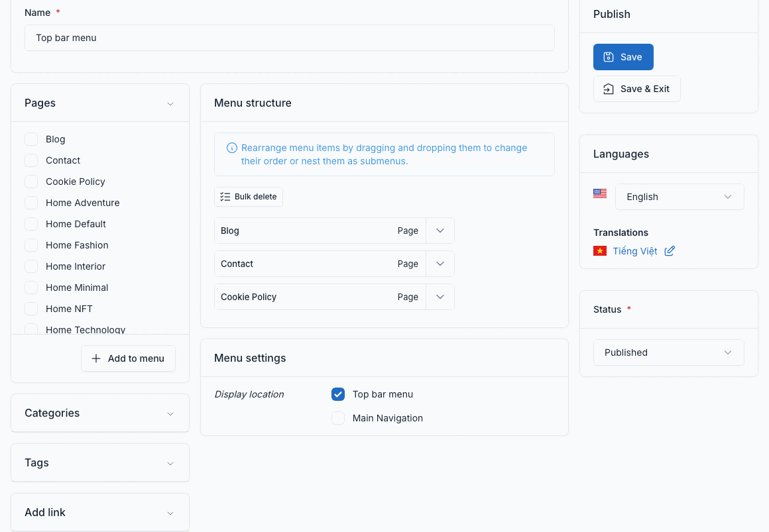Image resolution: width=769 pixels, height=532 pixels.
Task: Click the Contact item in menu structure
Action: 320,264
